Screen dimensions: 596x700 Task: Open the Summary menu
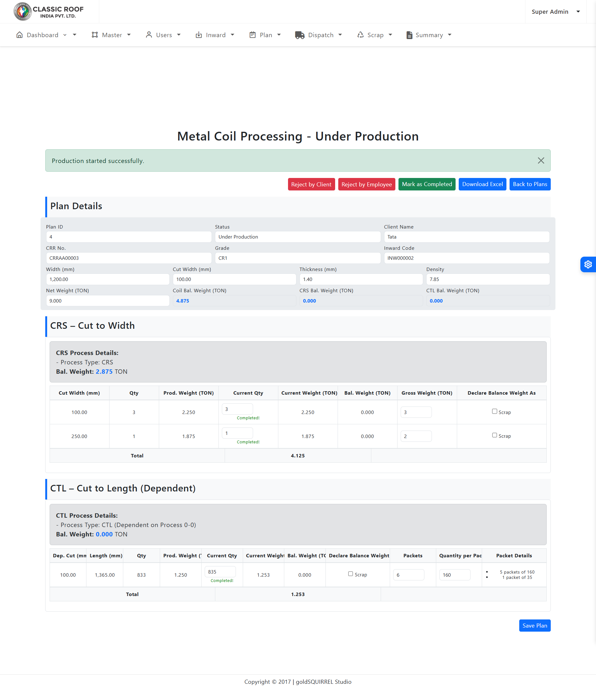(x=429, y=35)
